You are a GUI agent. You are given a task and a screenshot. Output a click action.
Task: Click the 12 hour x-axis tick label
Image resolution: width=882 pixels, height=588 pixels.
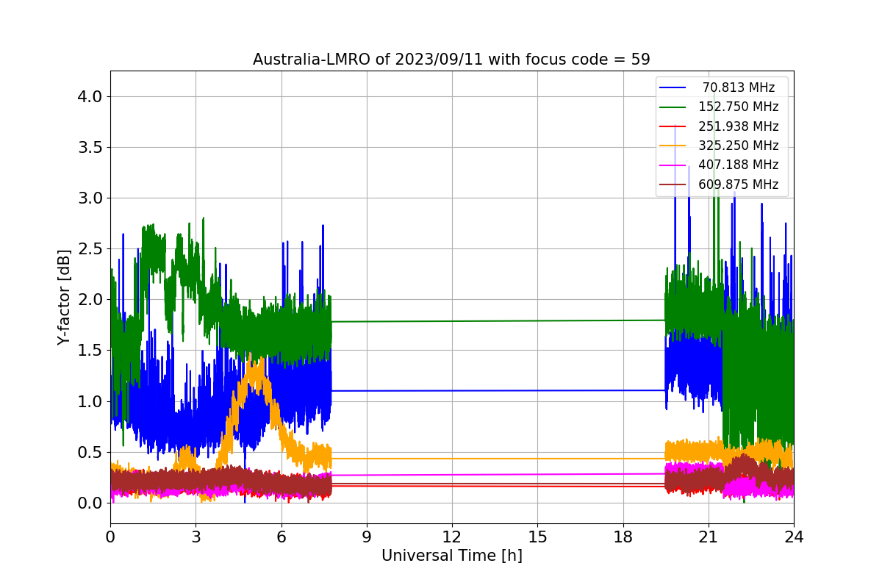452,537
